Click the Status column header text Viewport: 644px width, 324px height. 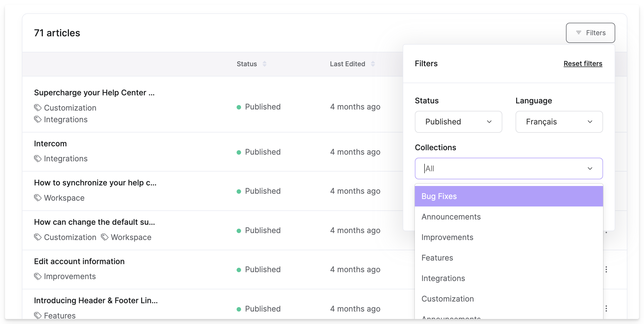(247, 64)
